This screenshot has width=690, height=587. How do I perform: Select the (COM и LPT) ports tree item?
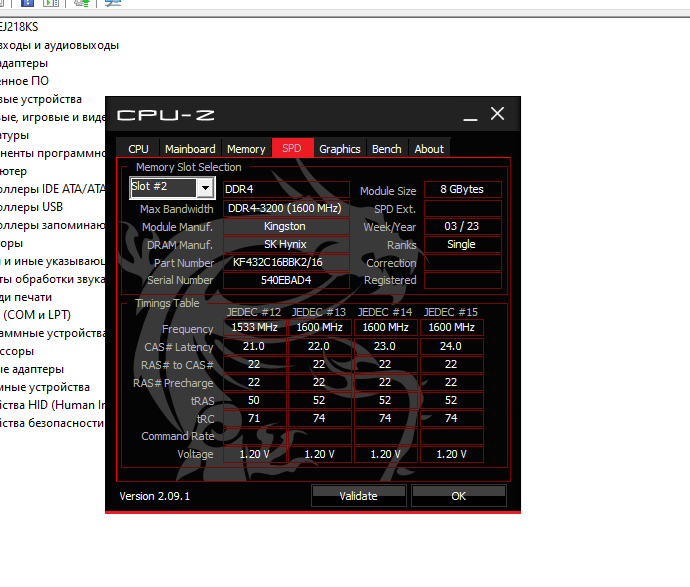(x=37, y=315)
